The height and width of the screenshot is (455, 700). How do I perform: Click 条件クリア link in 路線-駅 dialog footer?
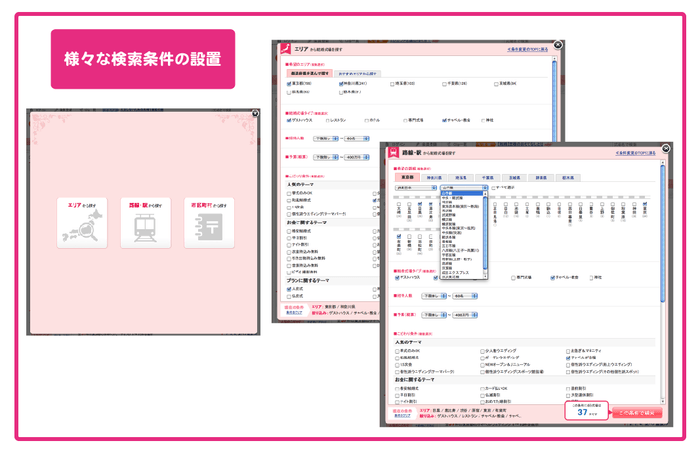(402, 416)
